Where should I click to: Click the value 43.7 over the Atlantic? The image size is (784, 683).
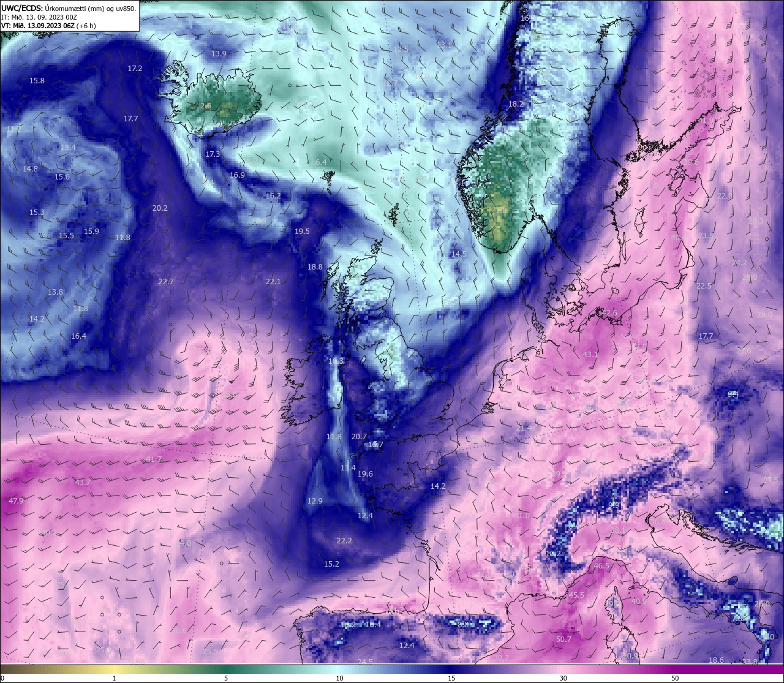click(x=83, y=483)
